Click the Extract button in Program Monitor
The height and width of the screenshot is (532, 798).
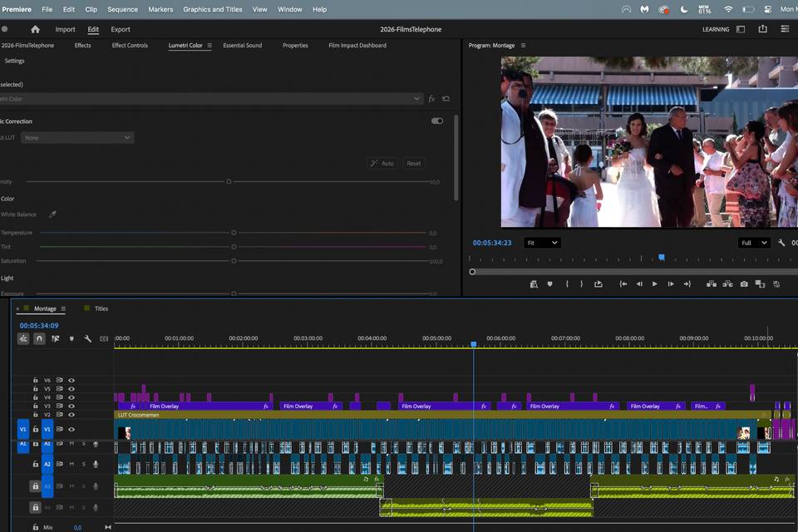[x=728, y=284]
